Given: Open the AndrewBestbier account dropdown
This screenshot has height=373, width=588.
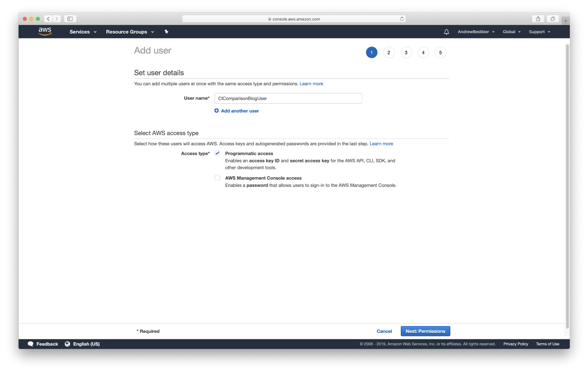Looking at the screenshot, I should 476,32.
